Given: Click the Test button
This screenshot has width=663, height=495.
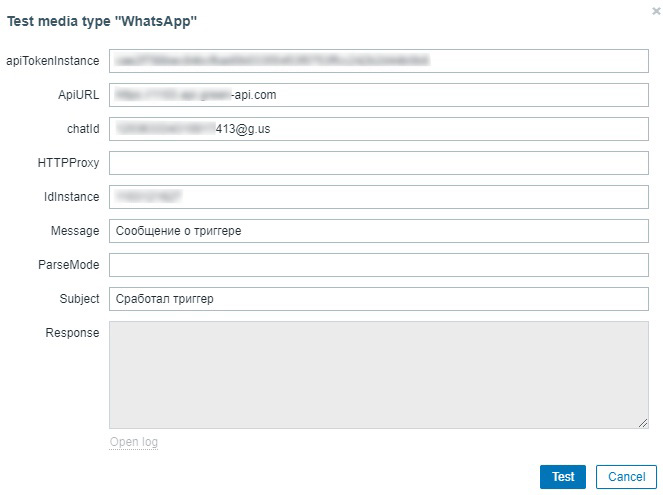Looking at the screenshot, I should pyautogui.click(x=563, y=477).
